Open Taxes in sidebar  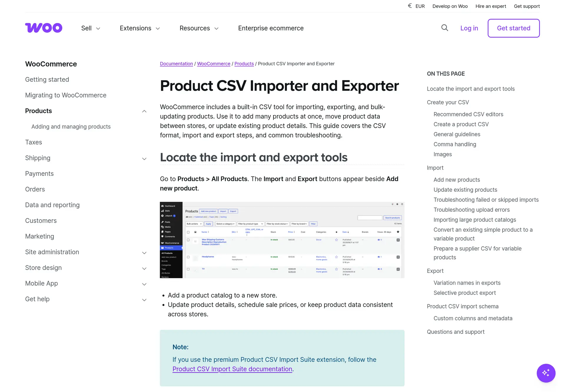pos(34,142)
